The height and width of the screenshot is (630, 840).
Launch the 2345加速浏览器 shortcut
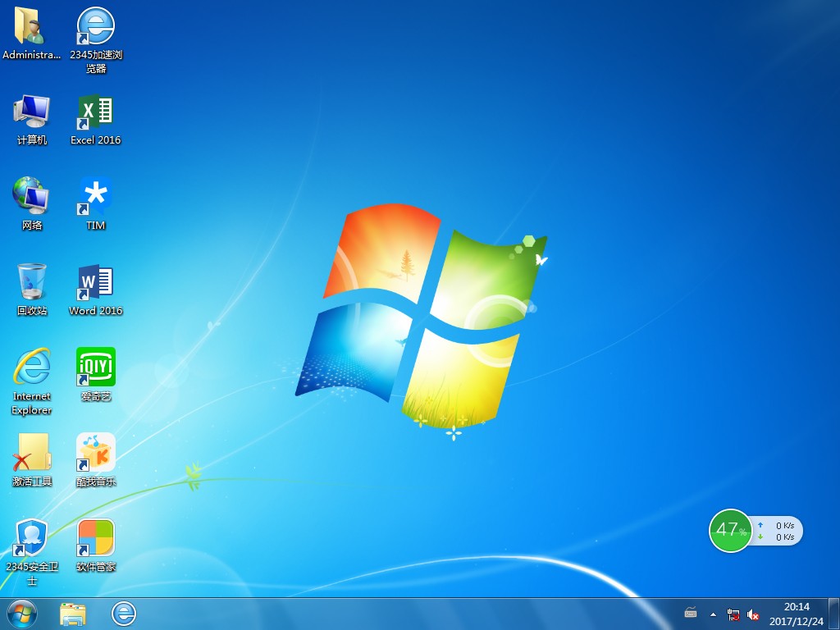96,39
